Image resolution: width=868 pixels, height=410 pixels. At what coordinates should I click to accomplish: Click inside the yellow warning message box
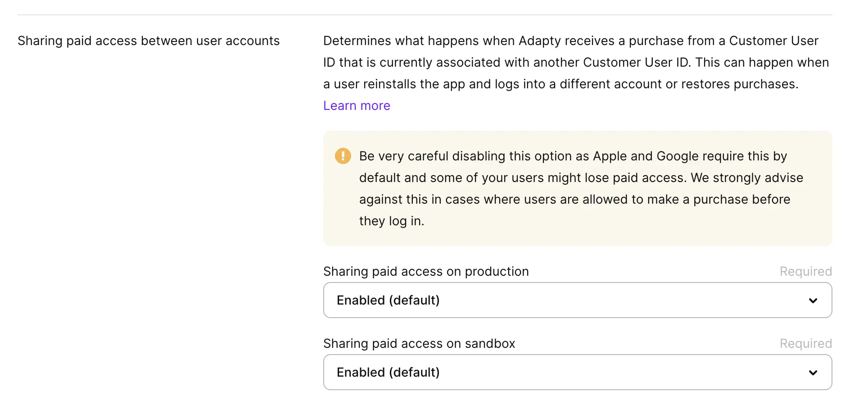pyautogui.click(x=578, y=188)
